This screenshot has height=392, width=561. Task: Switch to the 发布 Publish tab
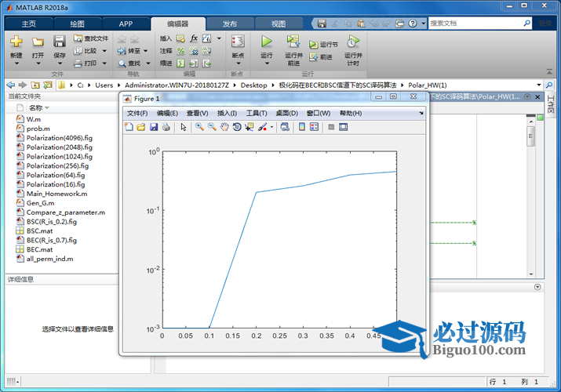point(230,24)
